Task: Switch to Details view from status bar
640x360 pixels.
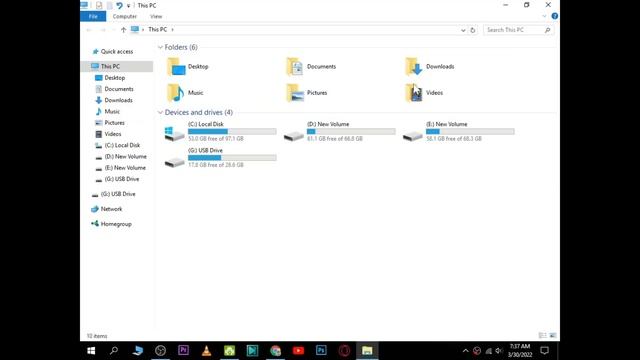Action: 542,336
